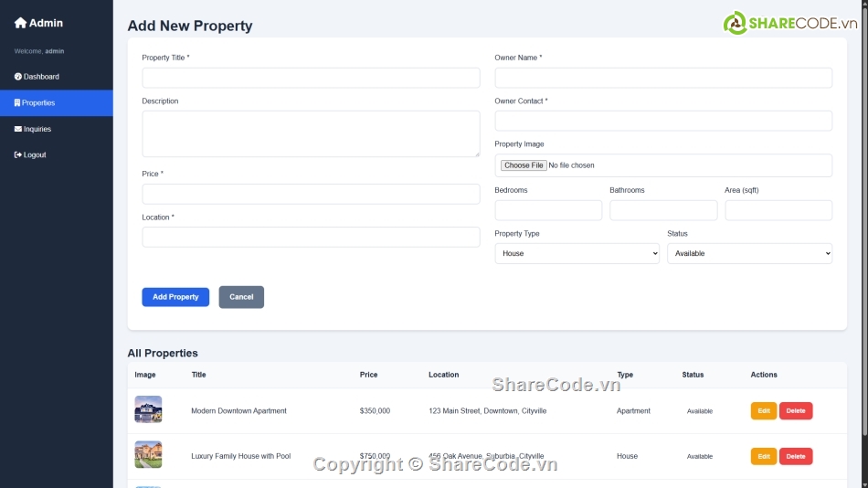Select Luxury Family House with Pool title
The height and width of the screenshot is (488, 868).
pyautogui.click(x=241, y=456)
